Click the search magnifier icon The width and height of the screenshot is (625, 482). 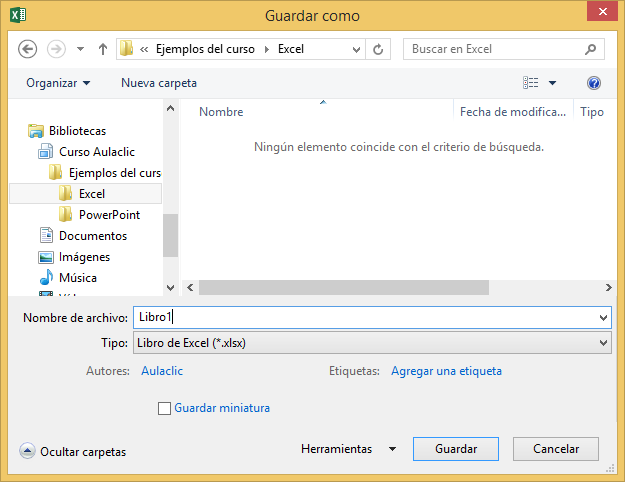click(591, 48)
